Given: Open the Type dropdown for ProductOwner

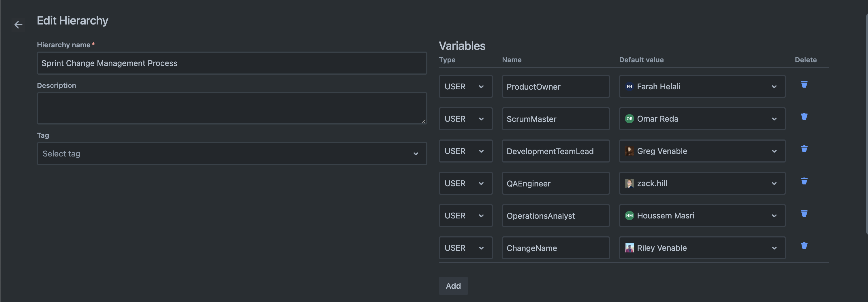Looking at the screenshot, I should tap(465, 86).
